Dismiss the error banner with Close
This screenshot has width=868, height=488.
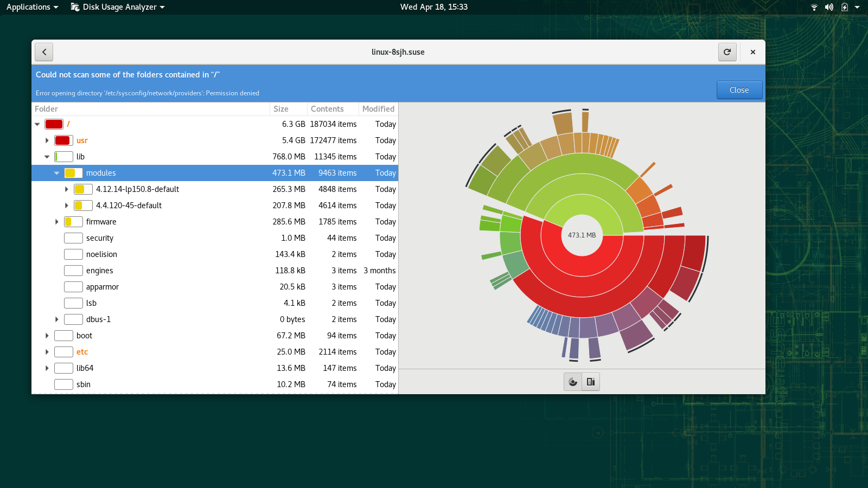[739, 90]
